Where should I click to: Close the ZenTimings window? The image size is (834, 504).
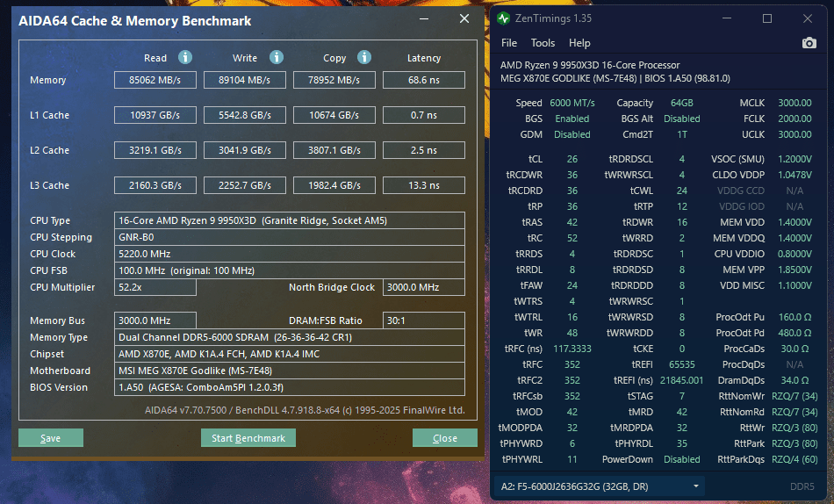(808, 18)
